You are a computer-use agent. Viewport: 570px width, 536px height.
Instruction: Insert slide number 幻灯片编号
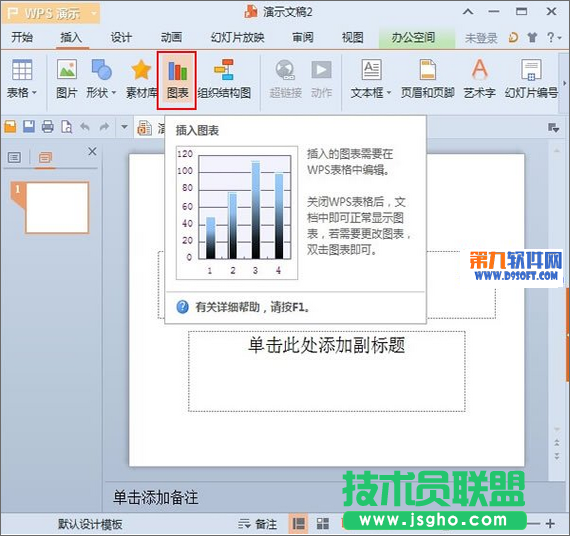pos(531,79)
